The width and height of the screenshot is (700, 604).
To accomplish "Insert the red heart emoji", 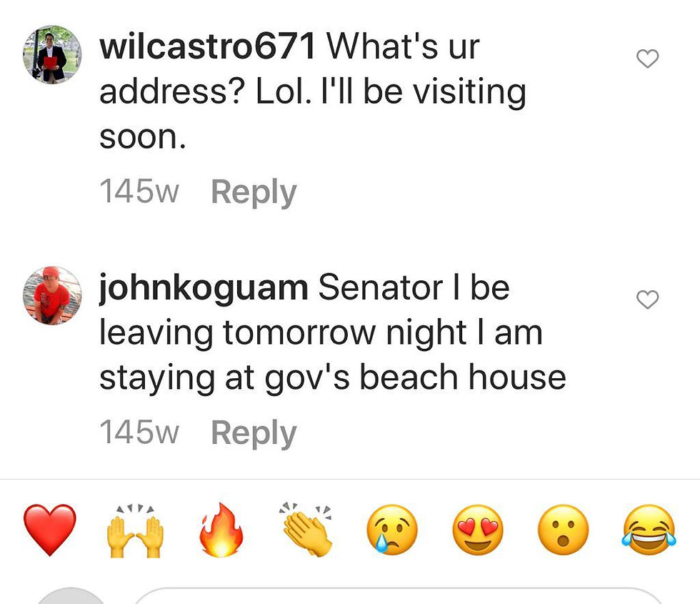I will [x=49, y=530].
